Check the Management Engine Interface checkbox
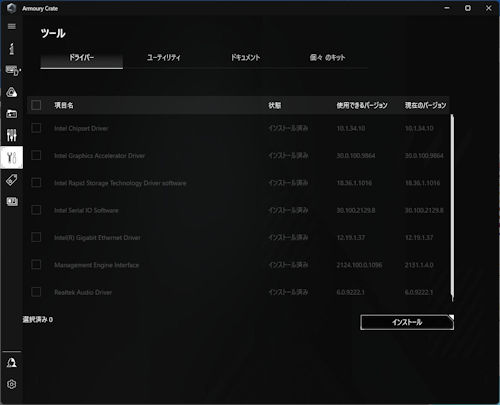Viewport: 500px width, 405px height. click(x=36, y=265)
